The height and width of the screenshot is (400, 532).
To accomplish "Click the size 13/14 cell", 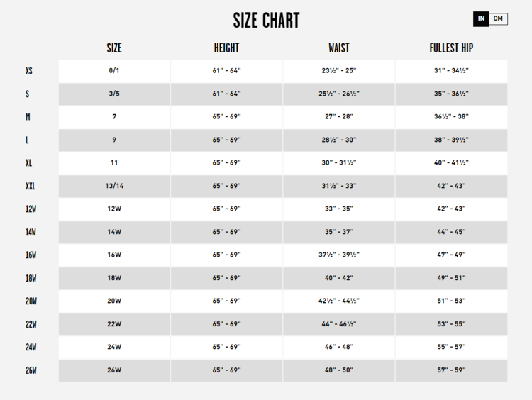I will (x=114, y=186).
